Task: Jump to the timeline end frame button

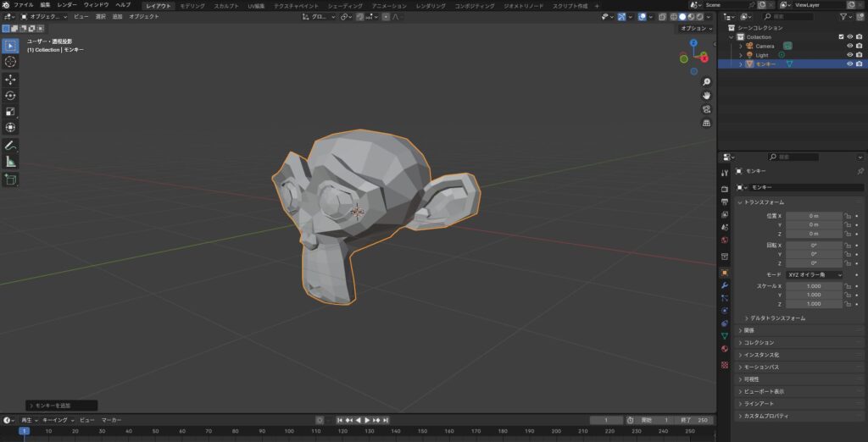Action: pyautogui.click(x=386, y=421)
